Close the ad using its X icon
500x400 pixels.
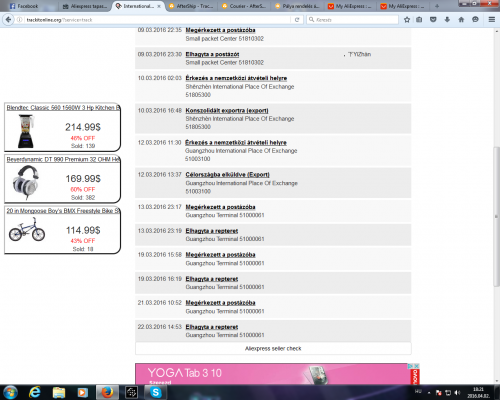click(x=416, y=366)
